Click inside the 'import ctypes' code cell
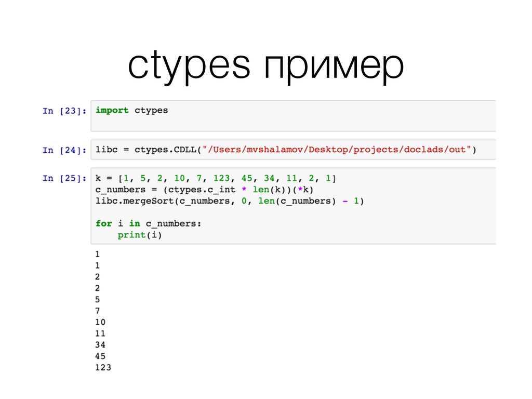Viewport: 532px width, 399px height. pos(293,116)
